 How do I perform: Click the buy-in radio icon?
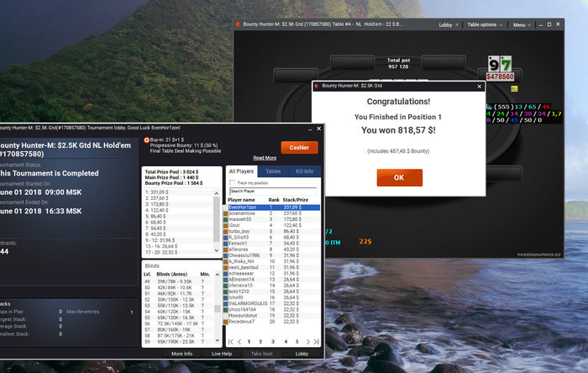pyautogui.click(x=147, y=139)
